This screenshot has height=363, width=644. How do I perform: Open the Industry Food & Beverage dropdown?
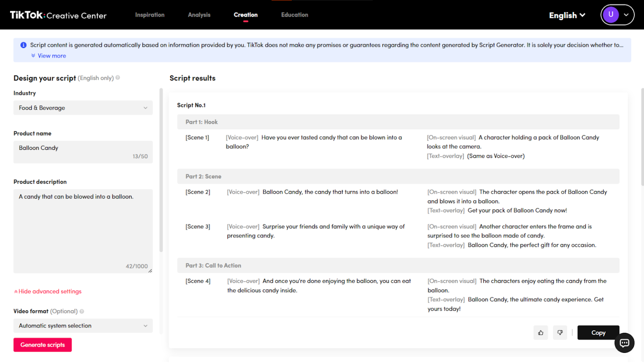83,108
